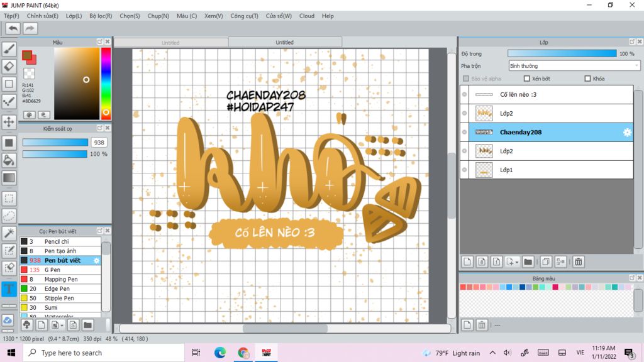The image size is (644, 362).
Task: Open brush folder icon in brush panel
Action: [x=87, y=325]
